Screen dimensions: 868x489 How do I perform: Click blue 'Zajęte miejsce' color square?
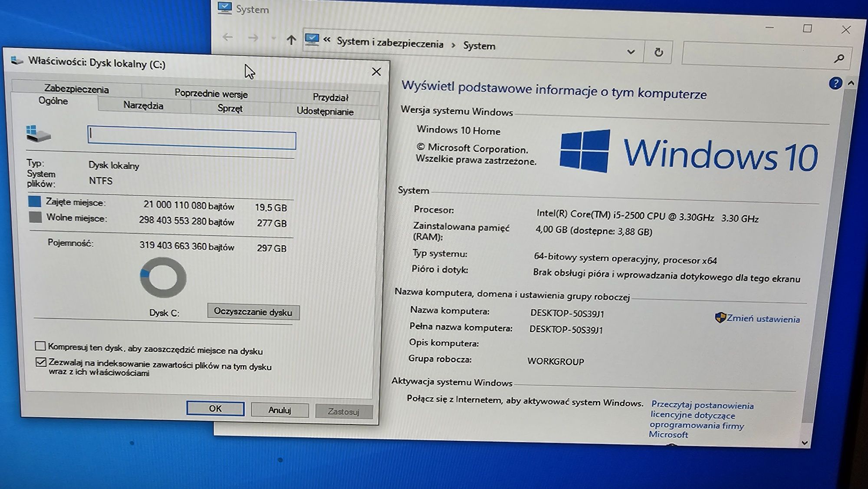[x=34, y=201]
